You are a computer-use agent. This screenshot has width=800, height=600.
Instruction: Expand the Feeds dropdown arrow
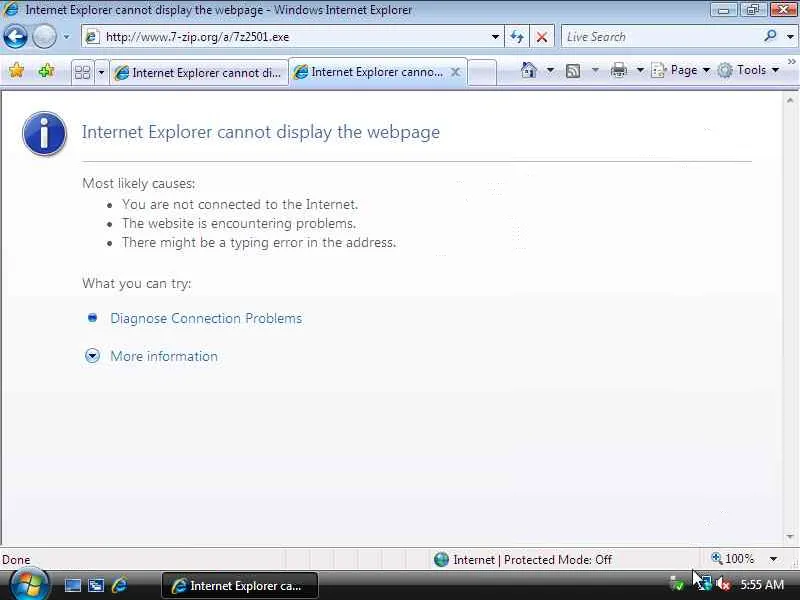[595, 70]
